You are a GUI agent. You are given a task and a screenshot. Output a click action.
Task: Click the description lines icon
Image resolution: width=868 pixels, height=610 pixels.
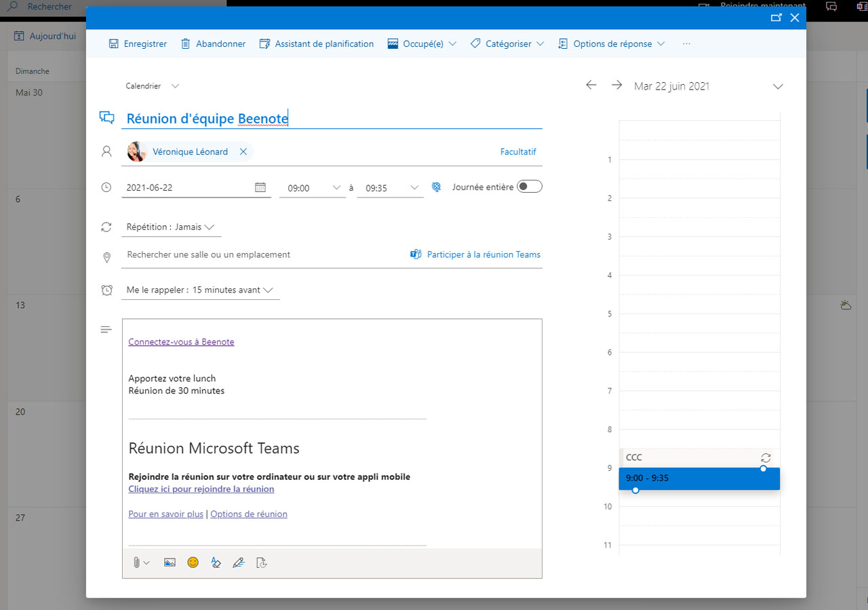[106, 330]
